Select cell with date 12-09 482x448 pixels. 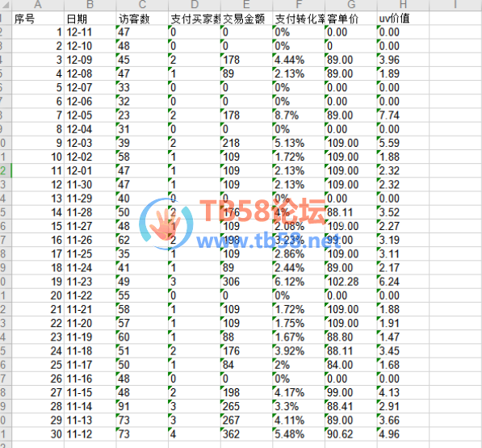tap(90, 60)
